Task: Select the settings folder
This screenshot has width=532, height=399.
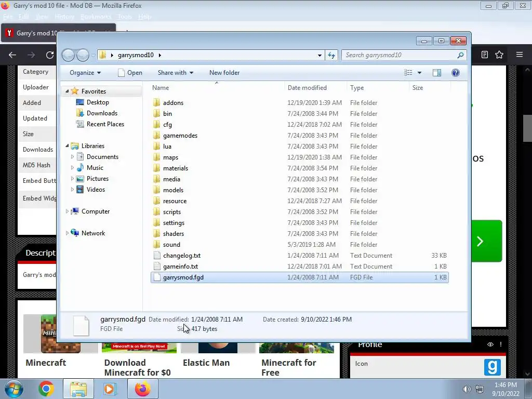Action: click(x=174, y=222)
